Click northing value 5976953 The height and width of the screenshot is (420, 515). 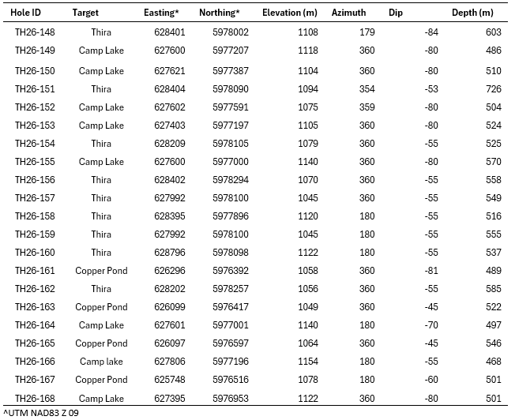tap(231, 399)
